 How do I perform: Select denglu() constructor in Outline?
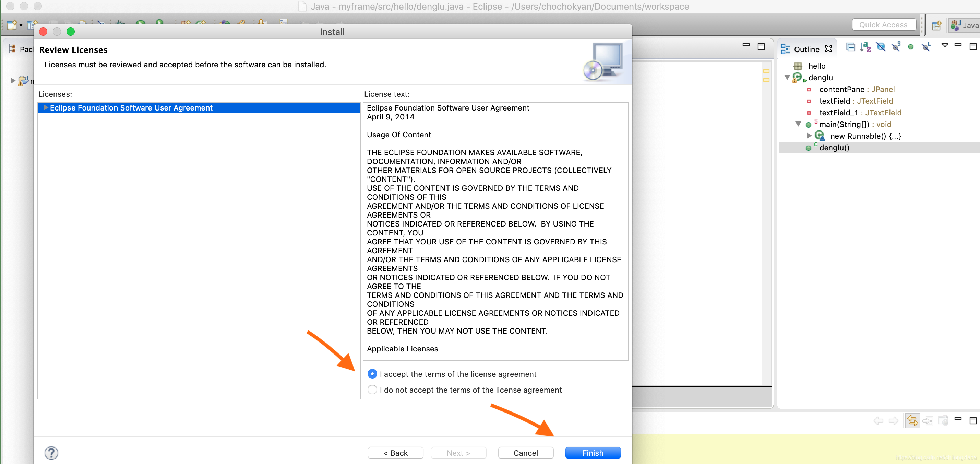click(x=834, y=148)
